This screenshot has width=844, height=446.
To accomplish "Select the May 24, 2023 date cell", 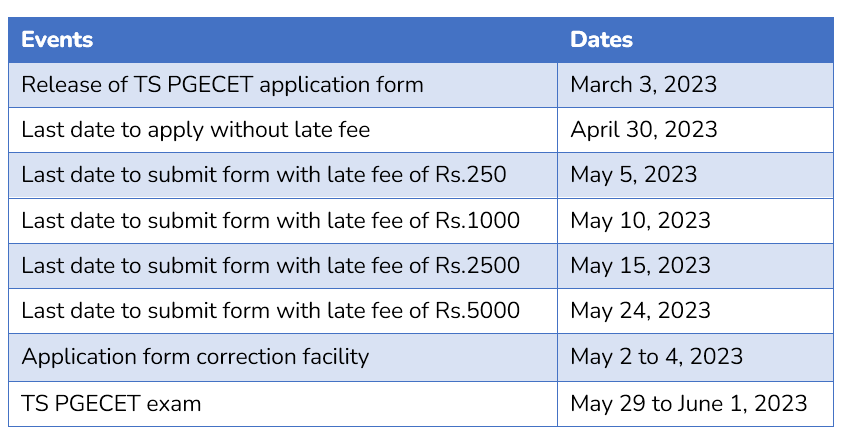I will [695, 311].
